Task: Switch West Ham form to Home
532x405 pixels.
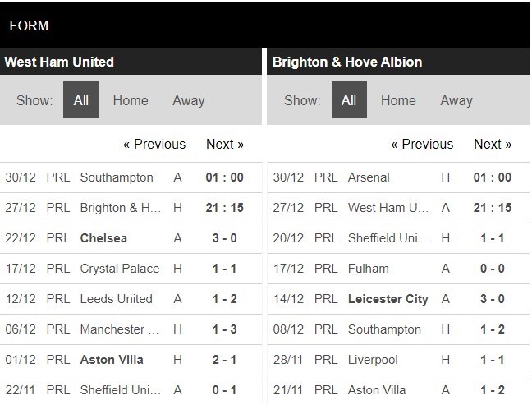Action: click(131, 100)
